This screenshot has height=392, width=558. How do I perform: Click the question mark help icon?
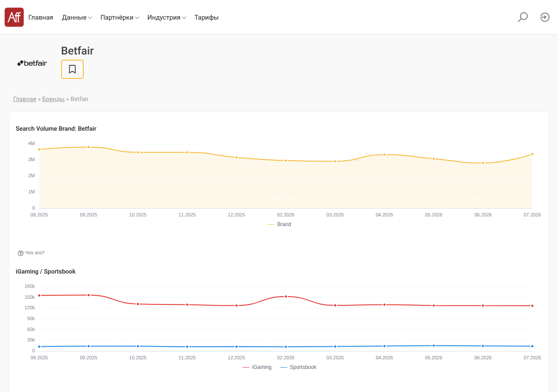click(x=20, y=253)
